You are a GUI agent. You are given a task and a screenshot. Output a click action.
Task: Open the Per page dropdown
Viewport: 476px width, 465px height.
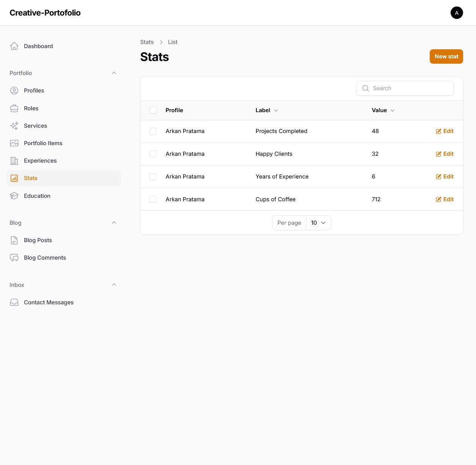pyautogui.click(x=318, y=223)
